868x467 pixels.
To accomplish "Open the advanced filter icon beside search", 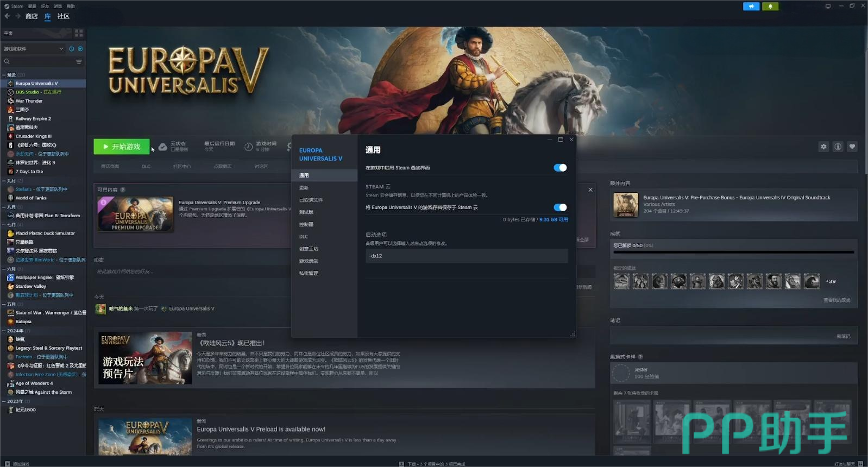I will (79, 62).
